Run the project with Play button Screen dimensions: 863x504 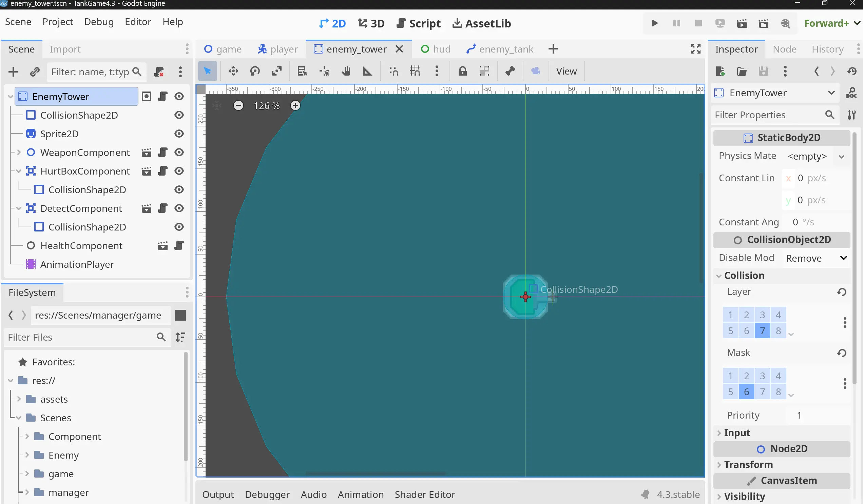tap(654, 23)
